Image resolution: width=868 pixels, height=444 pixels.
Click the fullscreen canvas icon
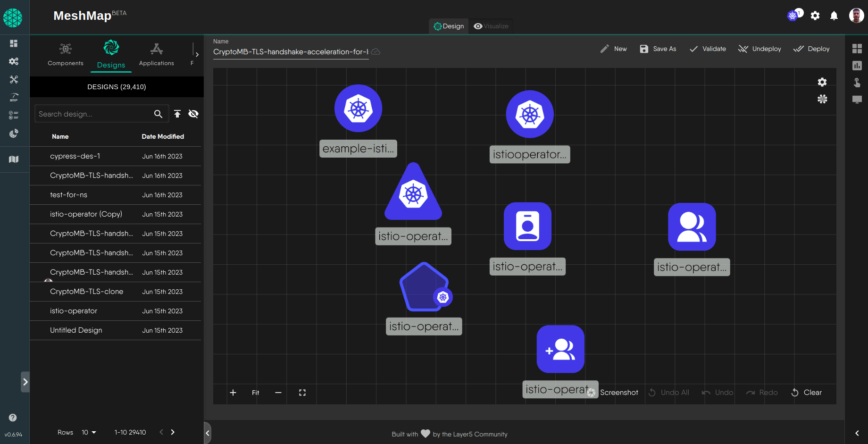[x=302, y=393]
